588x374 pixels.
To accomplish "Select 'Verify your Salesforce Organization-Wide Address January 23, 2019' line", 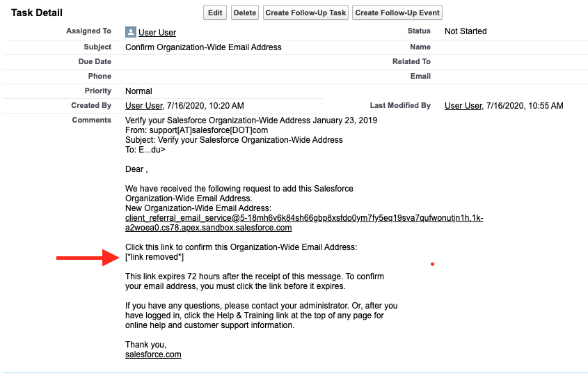I will pos(251,120).
